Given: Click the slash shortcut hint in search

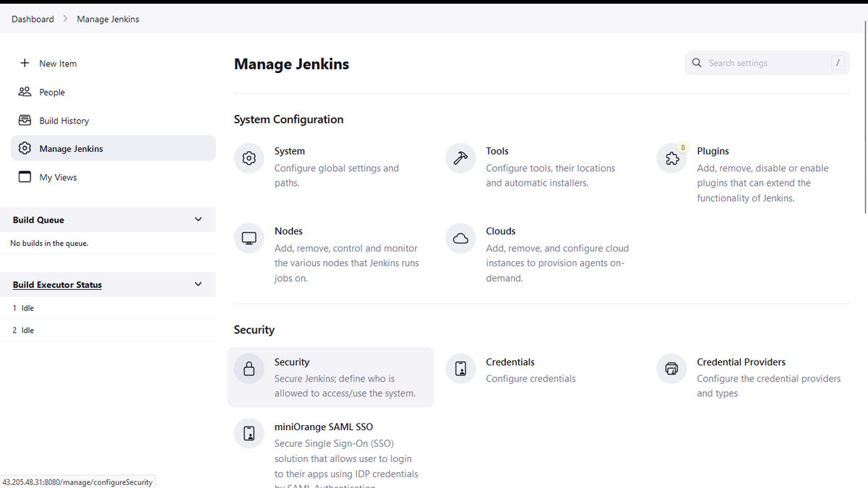Looking at the screenshot, I should [x=838, y=63].
